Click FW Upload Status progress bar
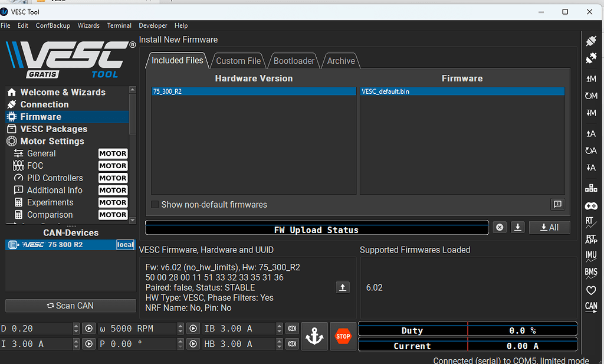This screenshot has width=604, height=364. tap(317, 228)
